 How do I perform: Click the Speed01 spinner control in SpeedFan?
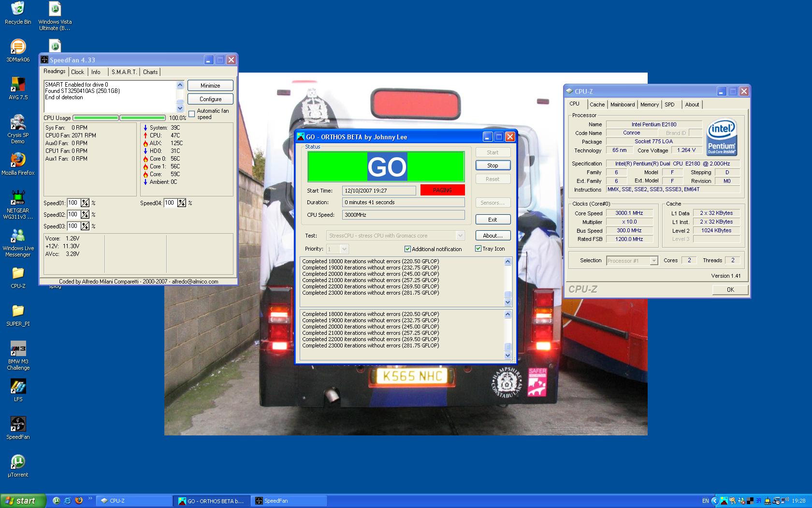click(85, 203)
